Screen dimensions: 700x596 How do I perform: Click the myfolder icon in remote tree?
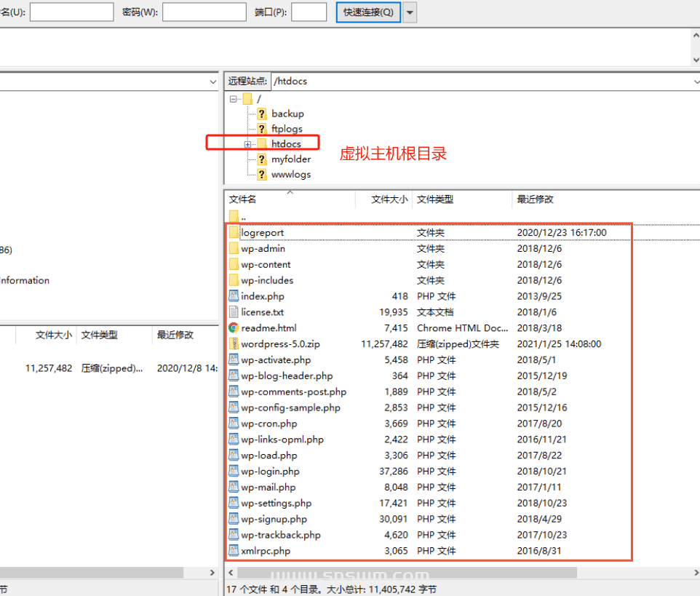pos(261,159)
